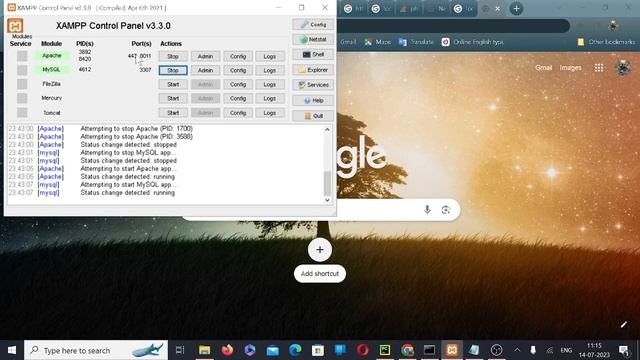Open MySQL Admin page
640x360 pixels.
[205, 70]
